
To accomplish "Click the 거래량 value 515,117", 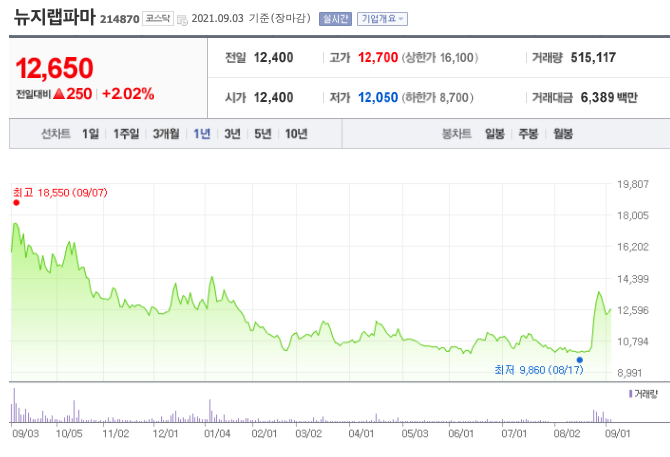I will coord(593,58).
